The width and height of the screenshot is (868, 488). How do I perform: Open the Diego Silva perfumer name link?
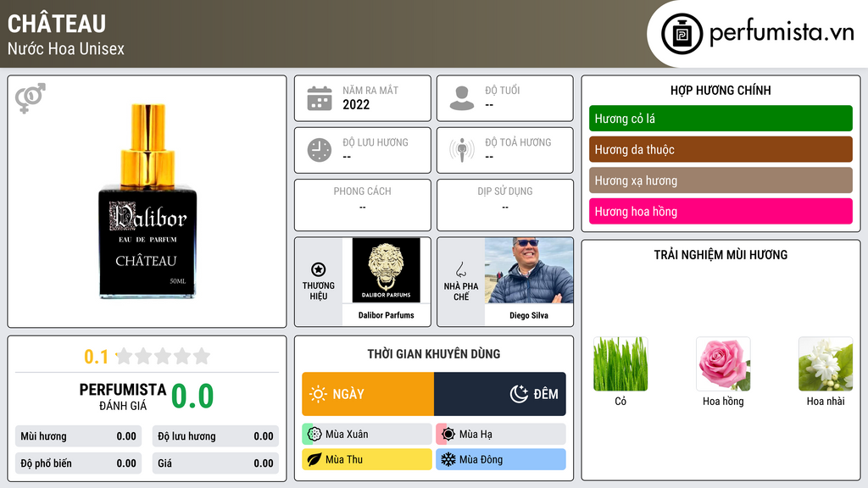(529, 315)
